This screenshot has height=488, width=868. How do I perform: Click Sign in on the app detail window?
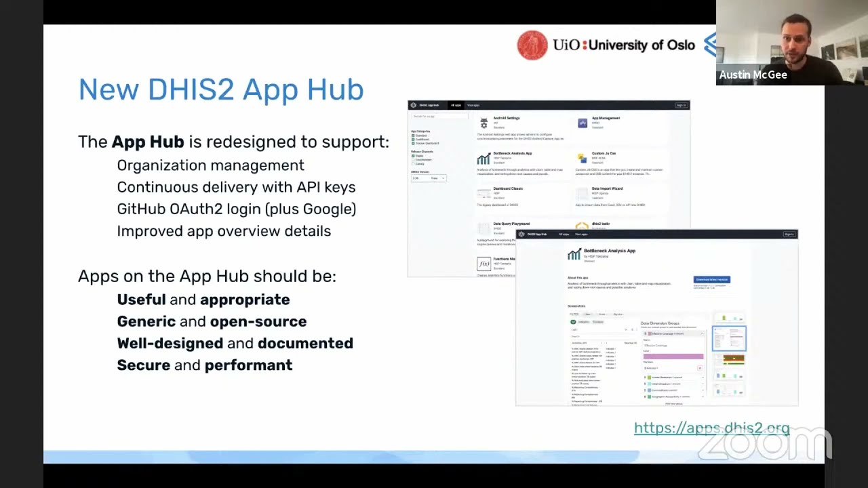(789, 234)
